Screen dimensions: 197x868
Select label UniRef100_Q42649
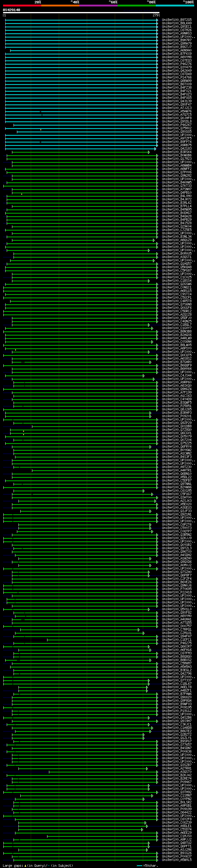(177, 71)
